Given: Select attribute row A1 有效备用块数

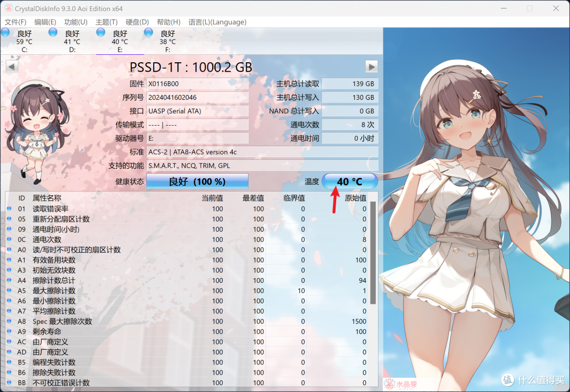Looking at the screenshot, I should click(187, 260).
